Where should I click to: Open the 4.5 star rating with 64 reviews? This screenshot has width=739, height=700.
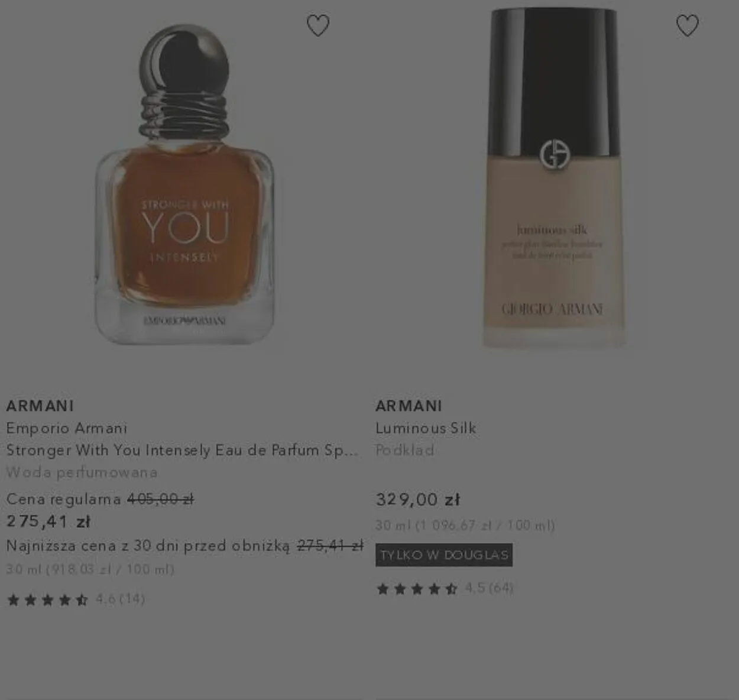tap(445, 588)
